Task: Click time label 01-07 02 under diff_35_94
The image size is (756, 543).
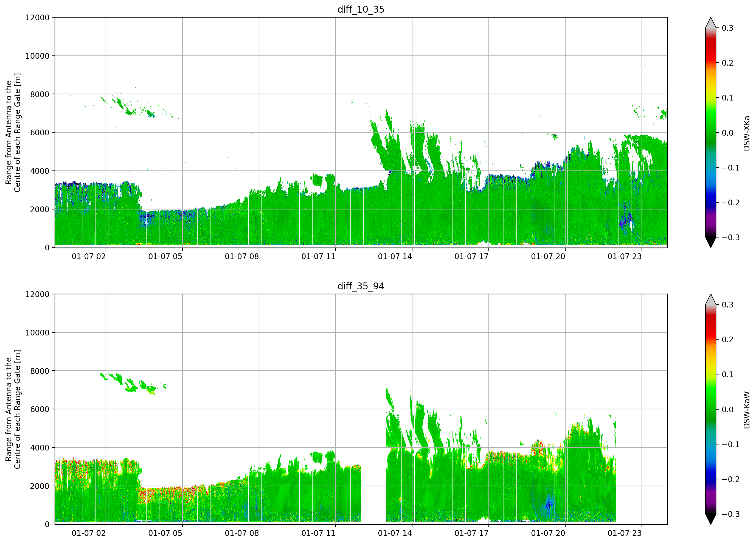Action: 89,533
